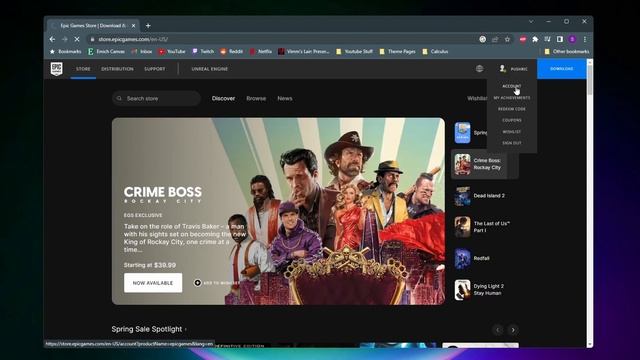Click the Bookmarks star shortcut
Screen dimensions: 640x360
pyautogui.click(x=65, y=51)
